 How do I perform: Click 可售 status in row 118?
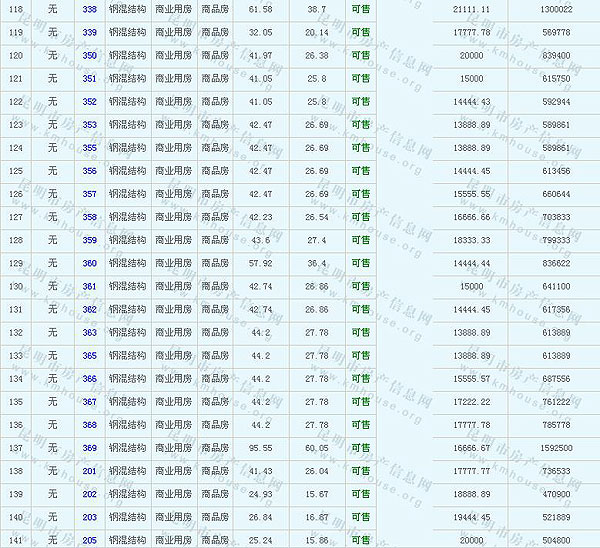tap(360, 8)
